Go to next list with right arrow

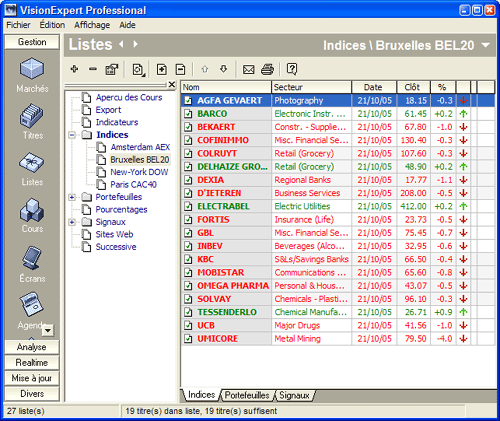tap(135, 44)
